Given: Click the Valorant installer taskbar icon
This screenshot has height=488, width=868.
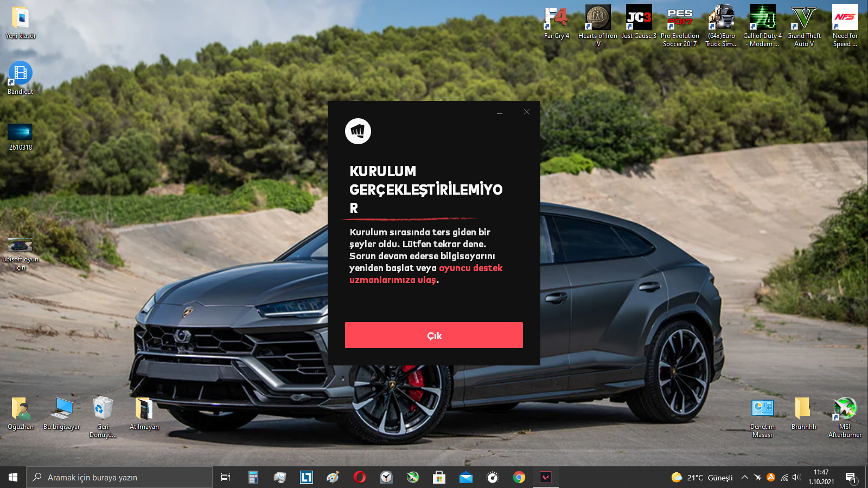Looking at the screenshot, I should click(546, 477).
